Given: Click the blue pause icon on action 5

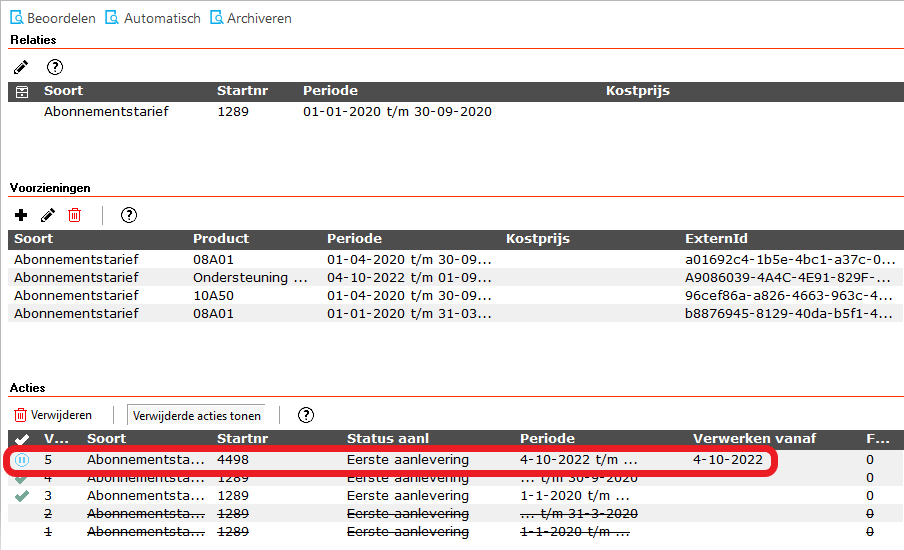Looking at the screenshot, I should coord(22,460).
